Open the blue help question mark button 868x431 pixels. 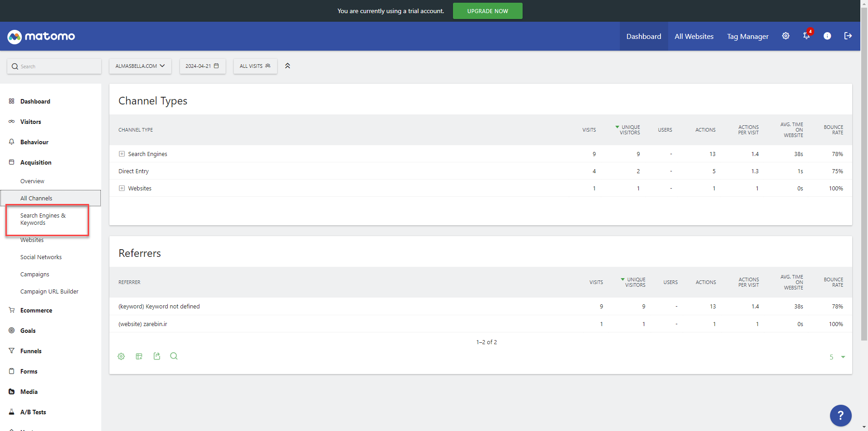[840, 415]
